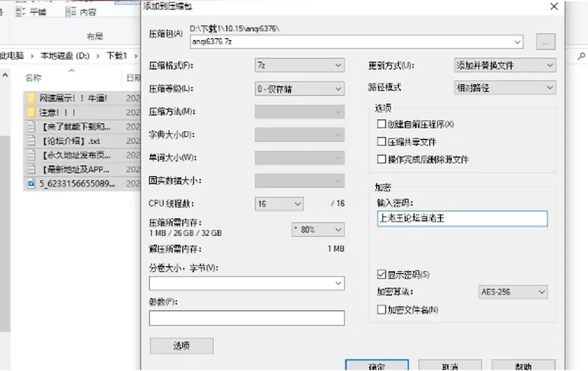Click the 输入密码 password field
This screenshot has width=588, height=371.
coord(462,219)
